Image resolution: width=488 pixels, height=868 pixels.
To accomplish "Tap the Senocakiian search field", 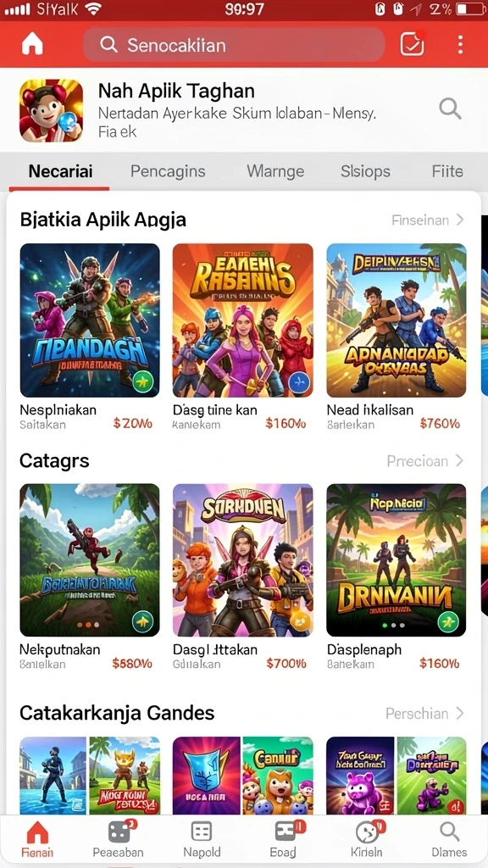I will [x=234, y=45].
